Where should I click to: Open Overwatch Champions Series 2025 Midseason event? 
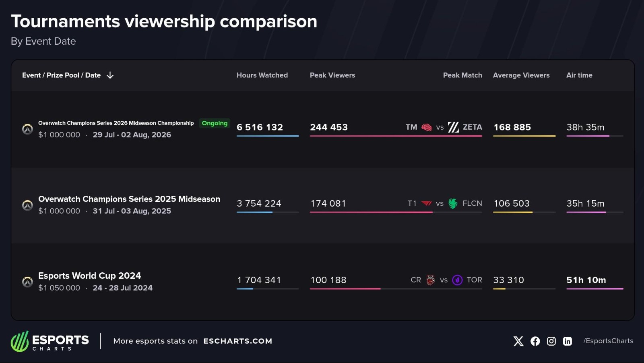pyautogui.click(x=129, y=199)
